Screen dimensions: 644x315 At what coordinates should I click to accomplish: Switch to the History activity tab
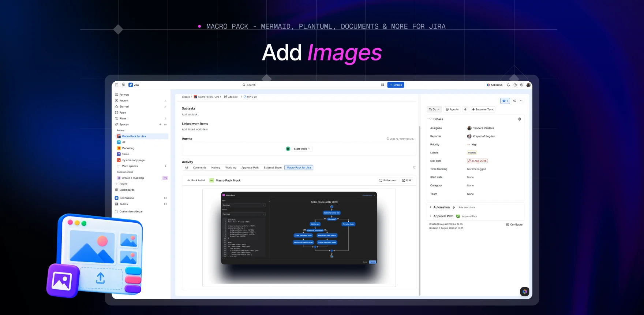(216, 168)
